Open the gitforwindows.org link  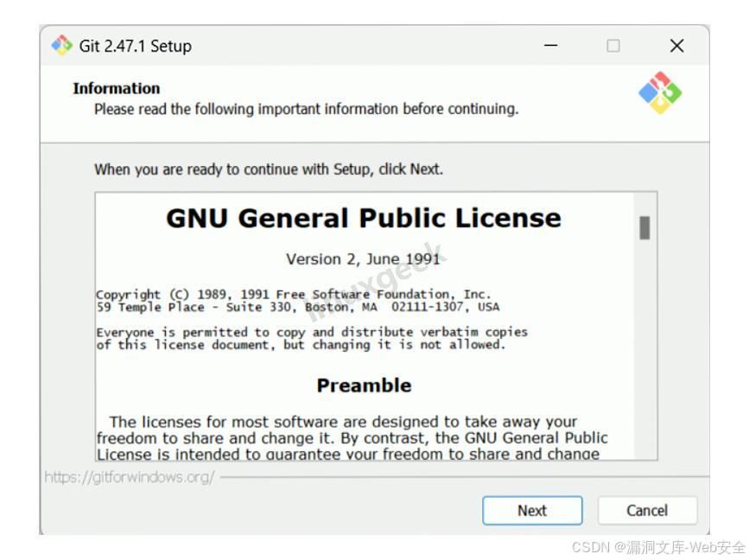130,477
